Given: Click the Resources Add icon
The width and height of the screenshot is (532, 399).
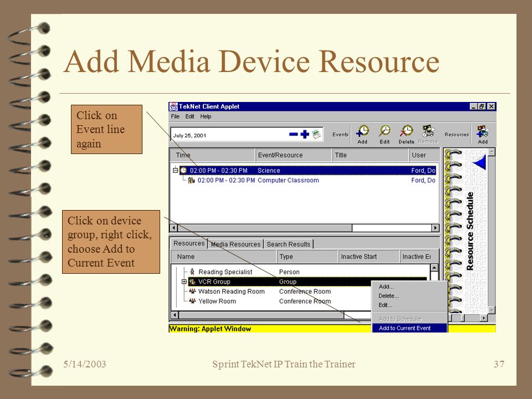Looking at the screenshot, I should click(483, 132).
